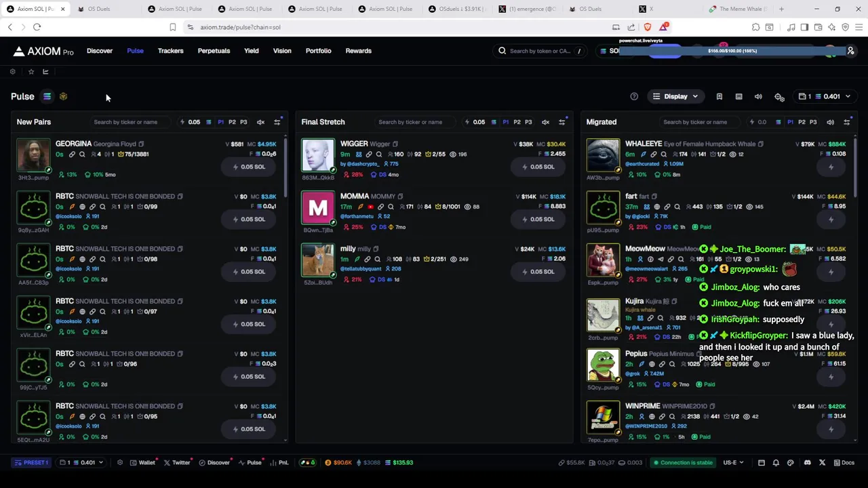Image resolution: width=868 pixels, height=488 pixels.
Task: Open the Vision tab
Action: click(282, 51)
